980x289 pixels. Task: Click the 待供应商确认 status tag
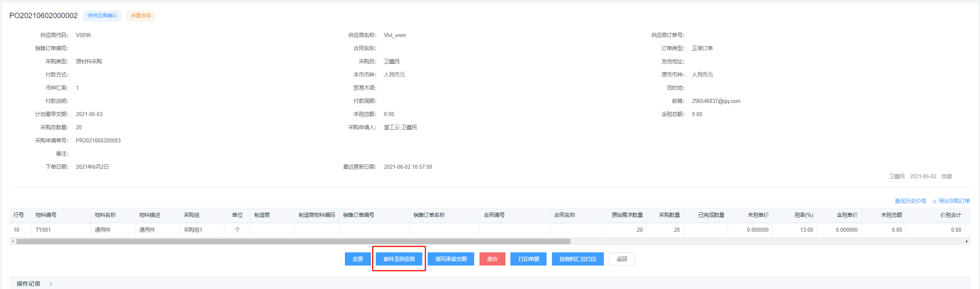click(102, 16)
